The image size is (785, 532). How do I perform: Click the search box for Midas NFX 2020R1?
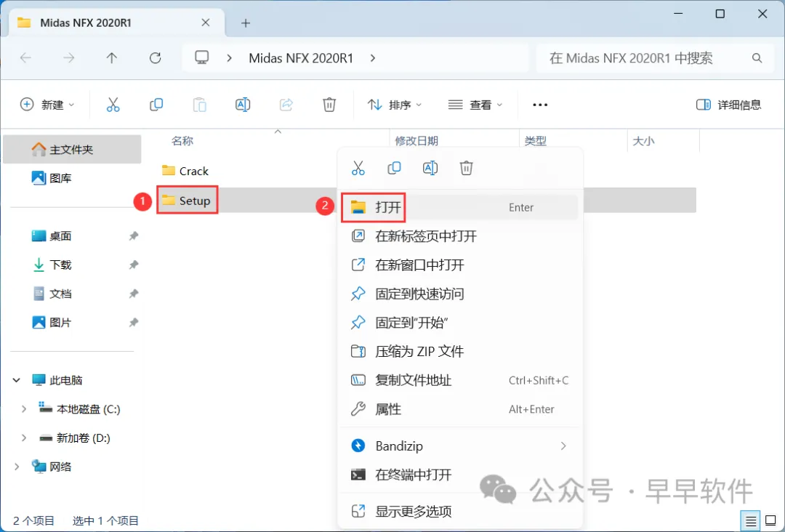click(x=655, y=58)
